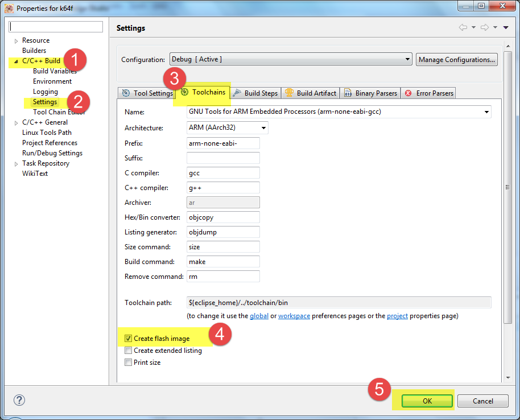Viewport: 520px width, 420px height.
Task: Enable the Print size checkbox
Action: [x=129, y=363]
